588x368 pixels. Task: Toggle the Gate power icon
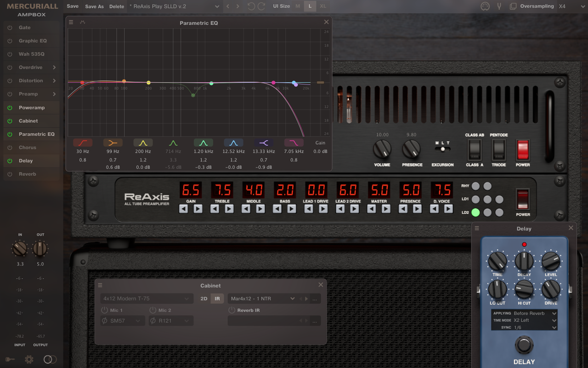click(10, 28)
